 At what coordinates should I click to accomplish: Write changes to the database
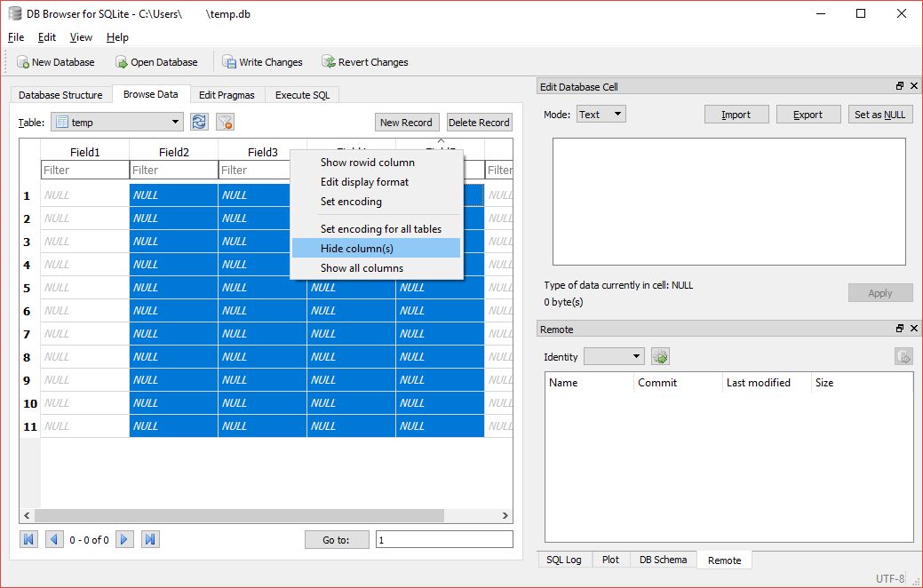point(263,61)
